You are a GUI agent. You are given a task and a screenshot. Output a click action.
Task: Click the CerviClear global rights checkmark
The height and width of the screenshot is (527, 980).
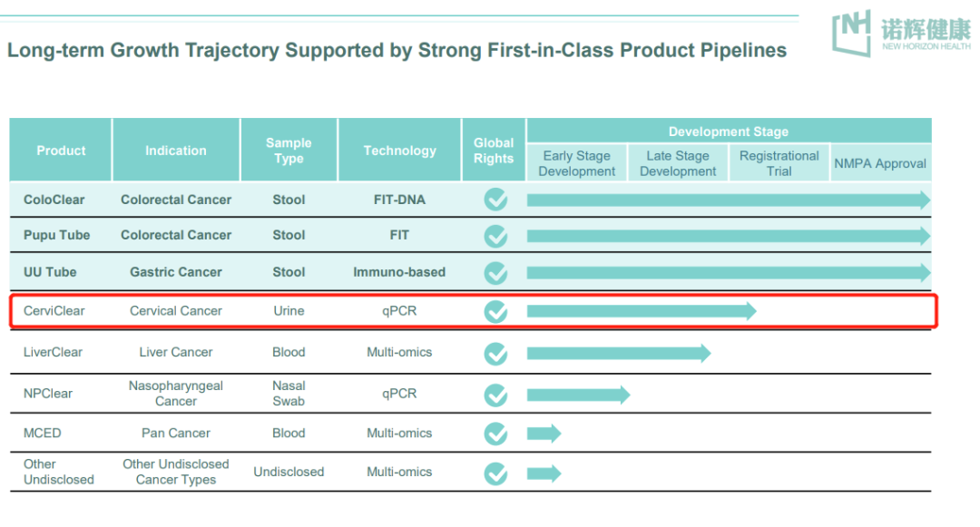(x=495, y=311)
